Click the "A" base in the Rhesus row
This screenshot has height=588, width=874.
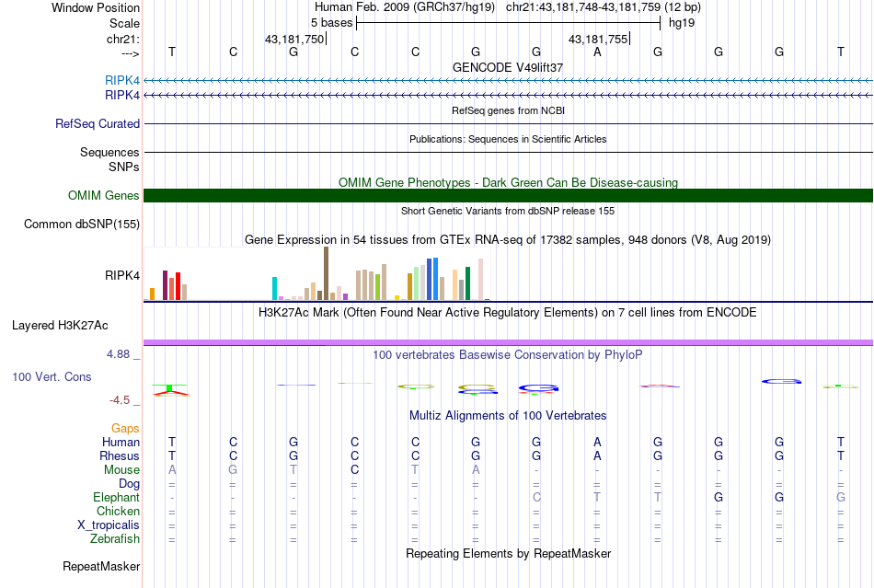pos(597,455)
